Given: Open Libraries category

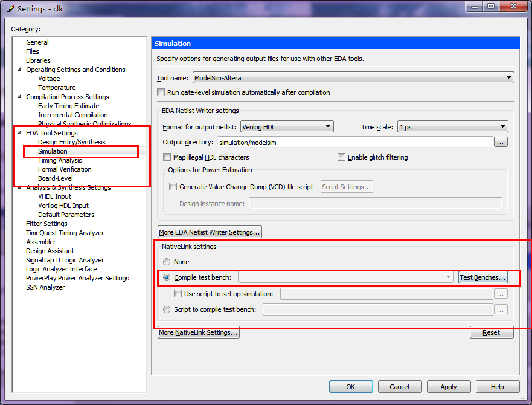Looking at the screenshot, I should [x=38, y=60].
